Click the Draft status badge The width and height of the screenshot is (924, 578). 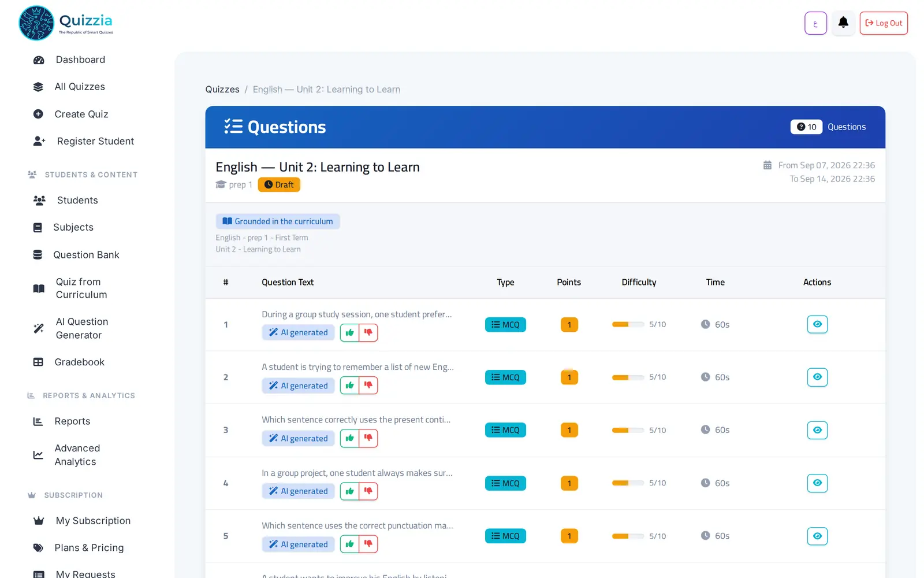click(x=279, y=185)
